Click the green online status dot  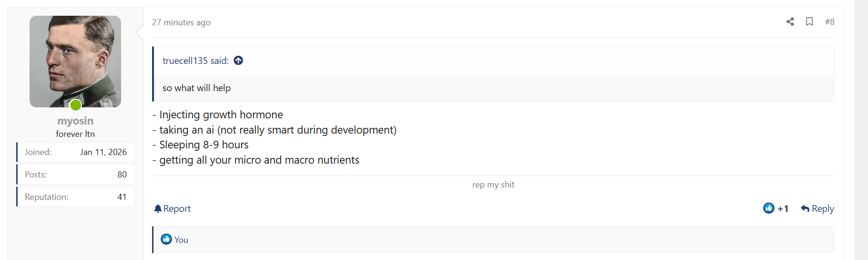point(76,105)
